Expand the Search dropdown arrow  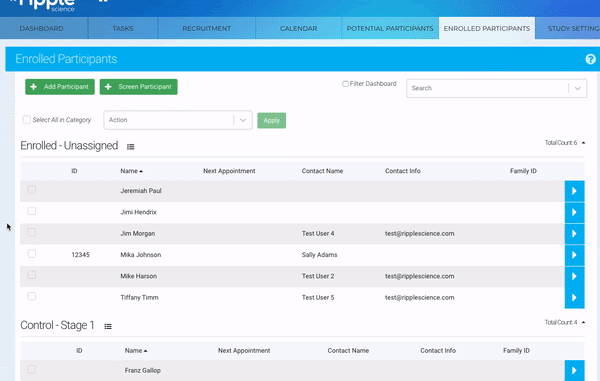point(577,88)
